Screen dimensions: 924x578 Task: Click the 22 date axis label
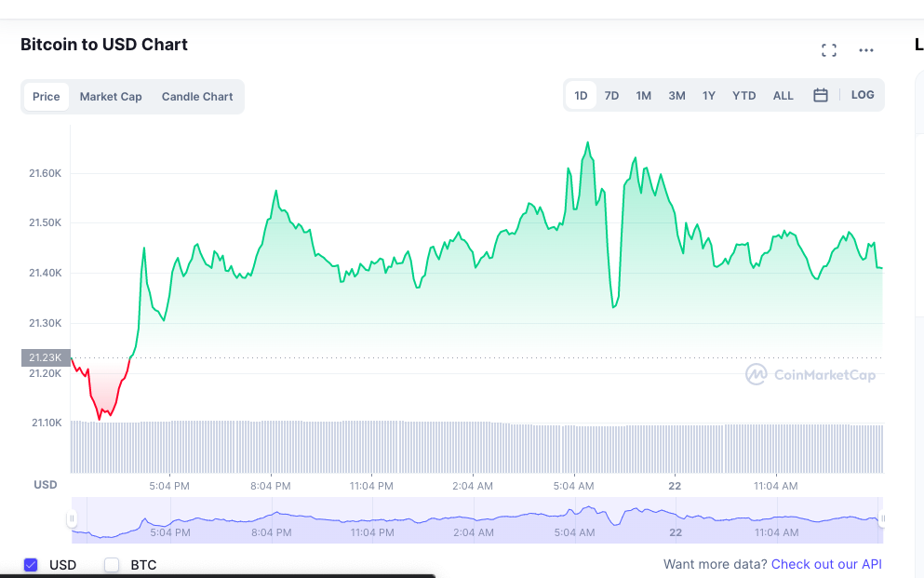(x=675, y=486)
